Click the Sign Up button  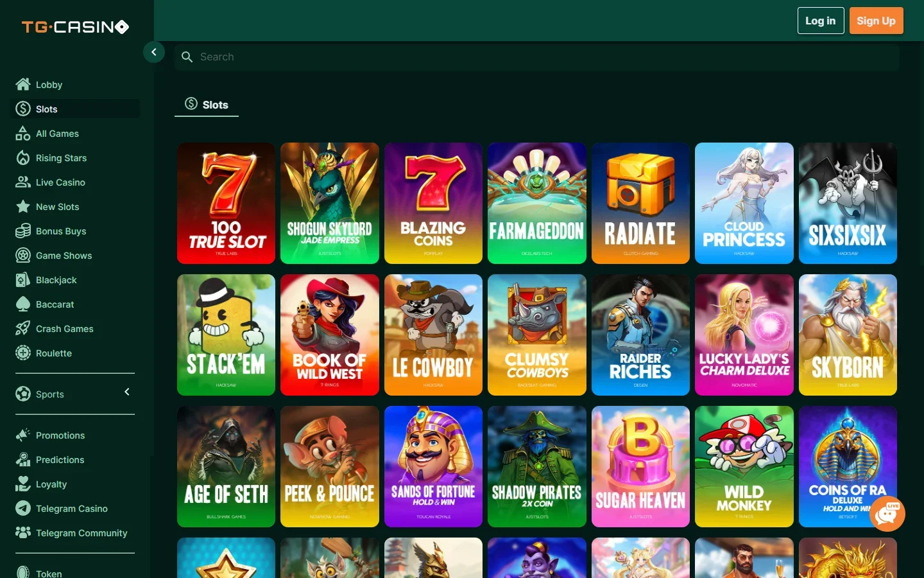(x=876, y=21)
